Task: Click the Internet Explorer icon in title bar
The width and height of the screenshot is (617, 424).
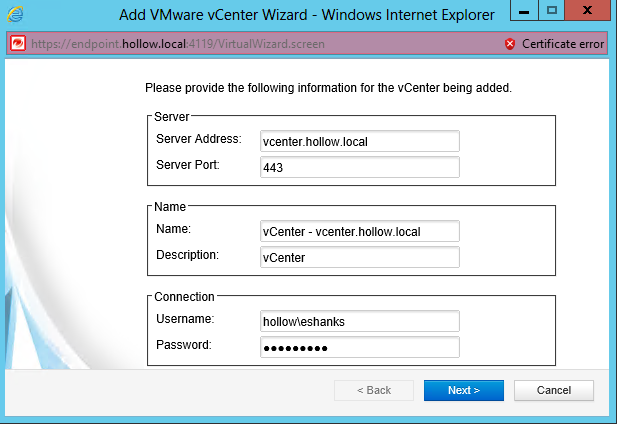Action: coord(17,14)
